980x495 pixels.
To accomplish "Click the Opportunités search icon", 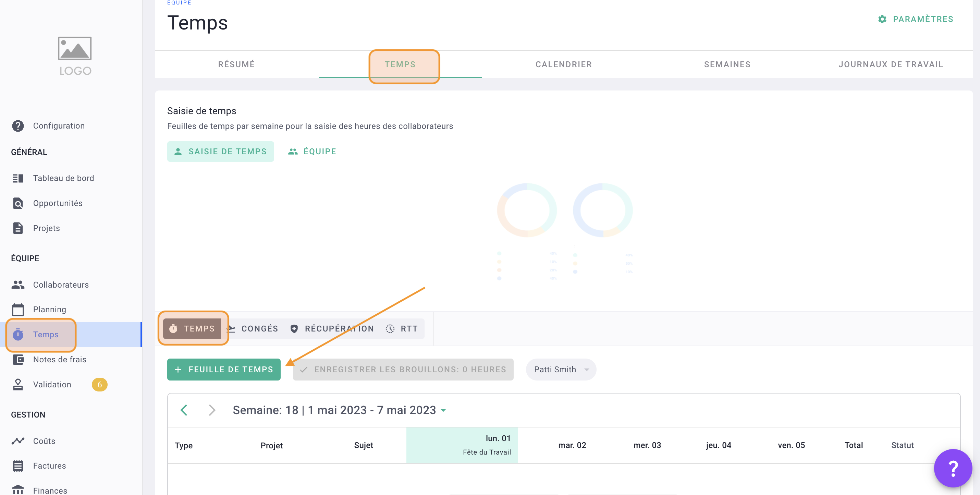I will pos(18,203).
